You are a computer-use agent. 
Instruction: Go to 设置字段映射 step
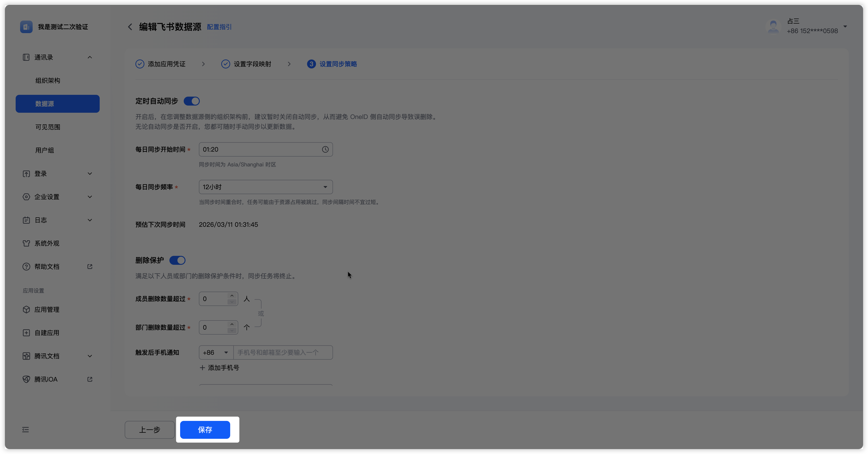click(252, 64)
